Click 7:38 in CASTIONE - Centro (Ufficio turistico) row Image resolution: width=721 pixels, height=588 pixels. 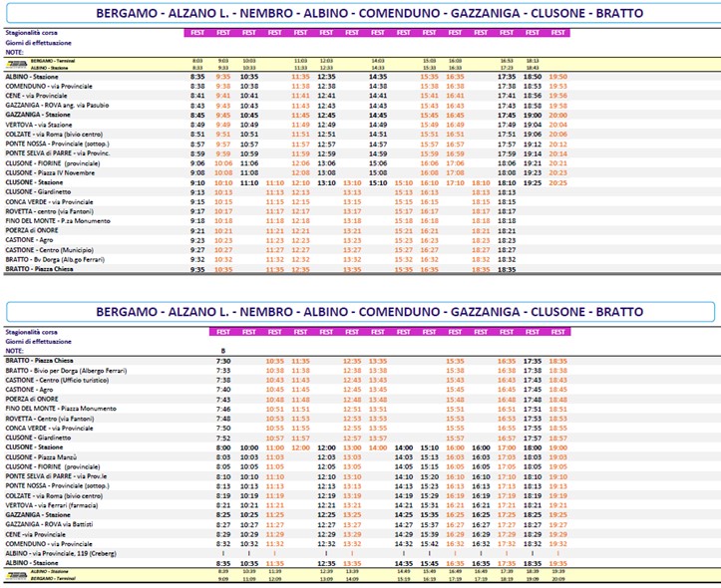pyautogui.click(x=223, y=381)
